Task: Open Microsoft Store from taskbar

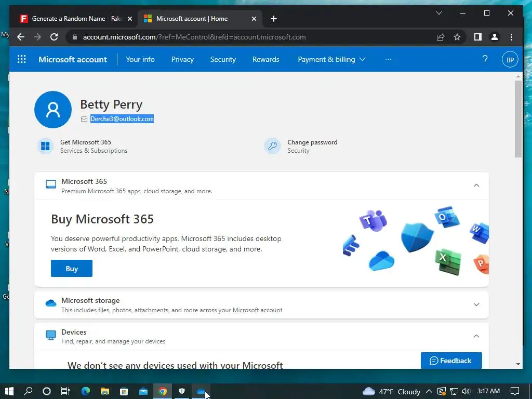Action: (124, 391)
